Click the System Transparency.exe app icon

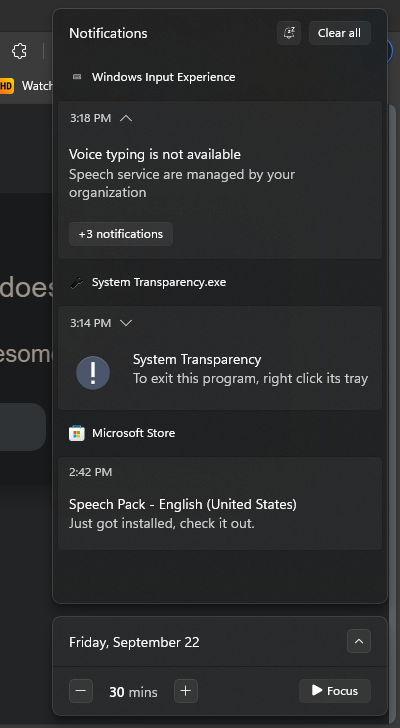pyautogui.click(x=77, y=282)
